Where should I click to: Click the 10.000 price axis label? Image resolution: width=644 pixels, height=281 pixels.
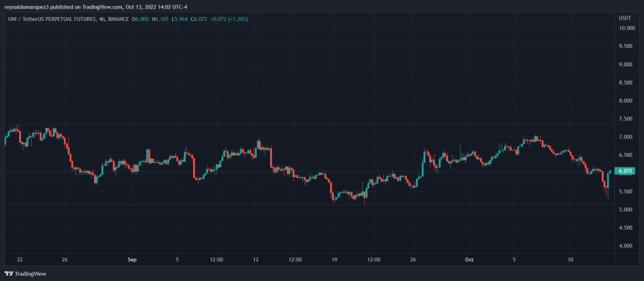[626, 28]
